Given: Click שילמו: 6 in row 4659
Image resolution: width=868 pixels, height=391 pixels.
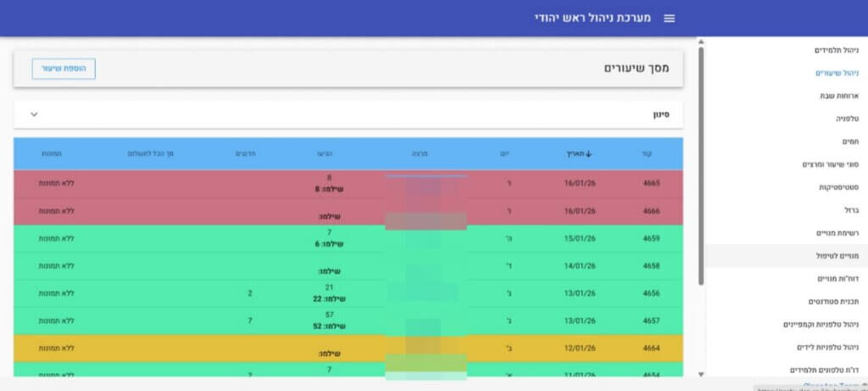Looking at the screenshot, I should pyautogui.click(x=330, y=244).
